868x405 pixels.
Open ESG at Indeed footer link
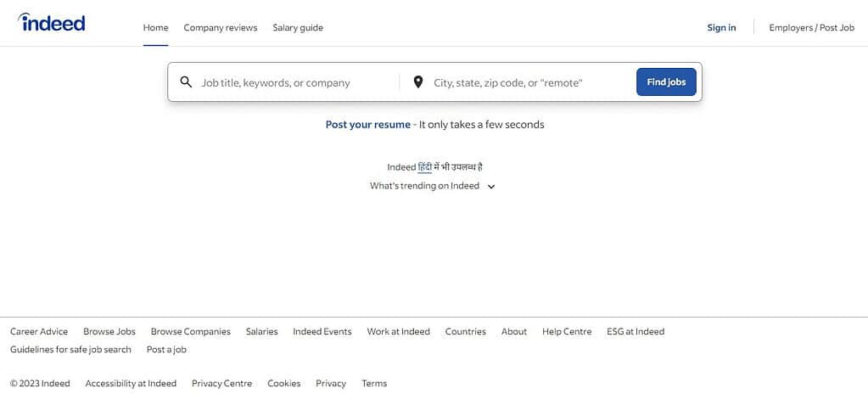636,331
